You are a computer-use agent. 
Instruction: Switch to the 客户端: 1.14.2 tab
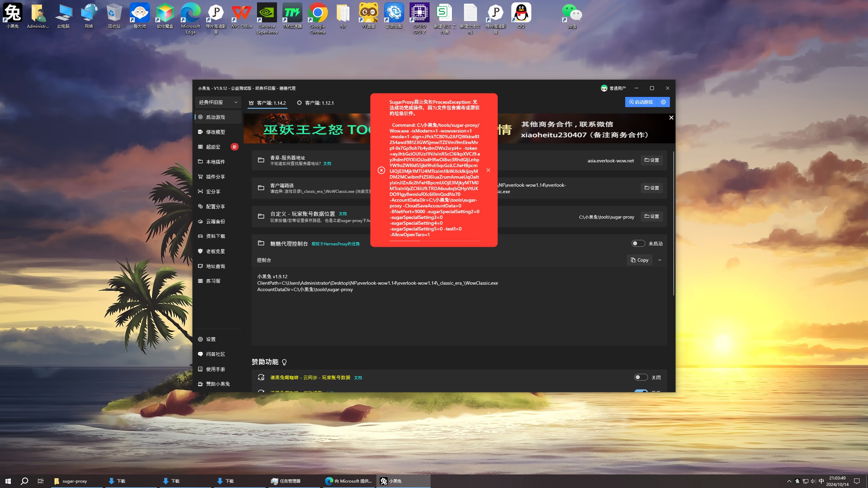(x=268, y=103)
